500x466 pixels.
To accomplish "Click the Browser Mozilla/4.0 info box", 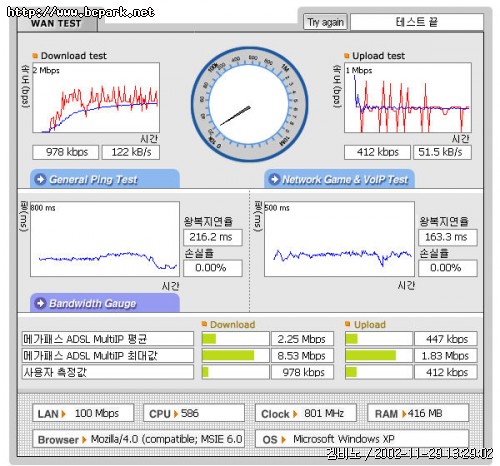I will [138, 439].
